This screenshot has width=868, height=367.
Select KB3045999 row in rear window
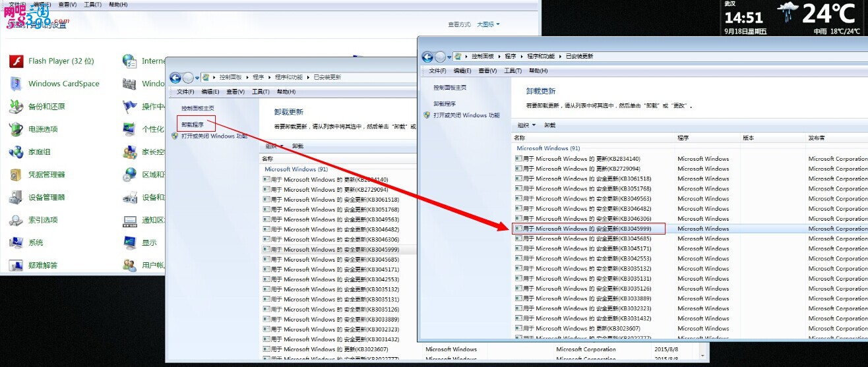[339, 250]
